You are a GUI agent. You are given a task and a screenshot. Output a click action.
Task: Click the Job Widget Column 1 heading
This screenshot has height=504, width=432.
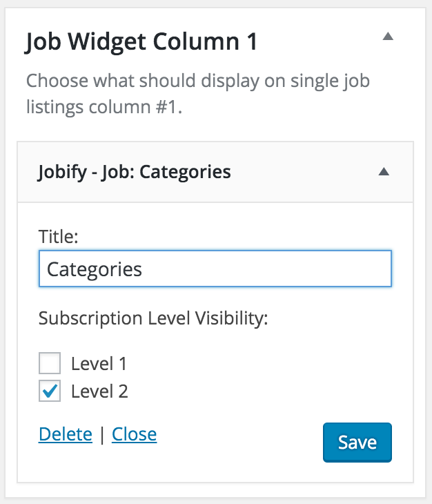pos(141,42)
